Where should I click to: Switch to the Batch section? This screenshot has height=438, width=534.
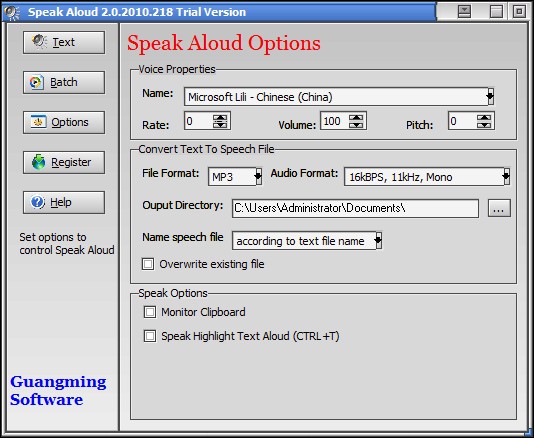64,82
